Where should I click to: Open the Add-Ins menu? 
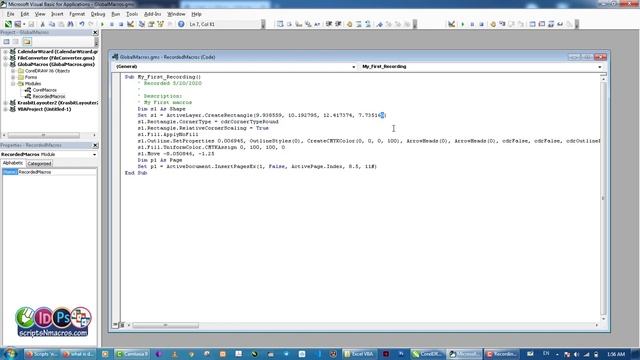pos(152,14)
